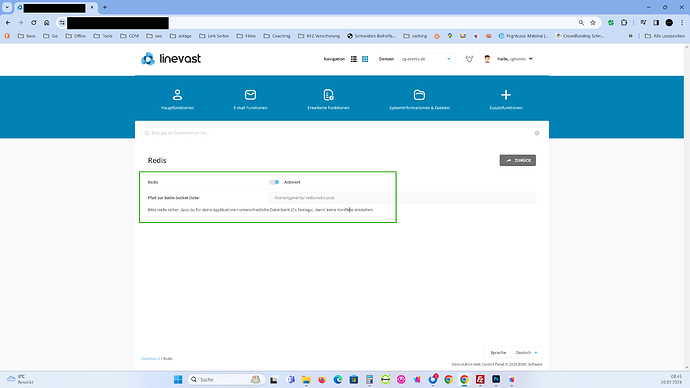Expand the Domain selector dropdown
Viewport: 690px width, 388px height.
426,59
